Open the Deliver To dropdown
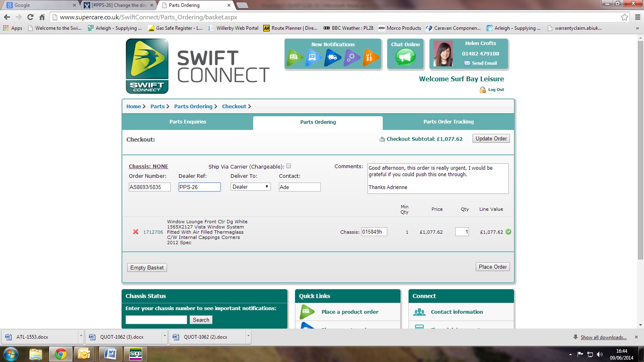The image size is (644, 362). pos(251,187)
